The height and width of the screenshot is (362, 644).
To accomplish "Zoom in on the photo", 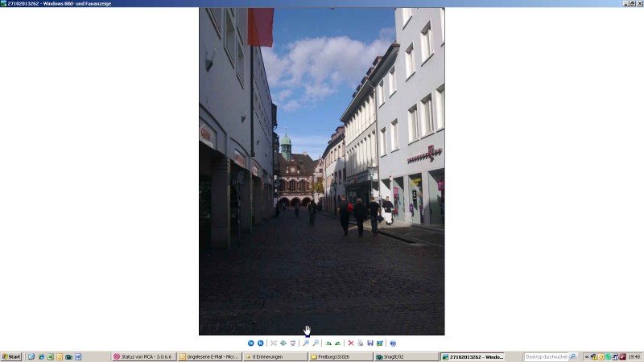I will pos(306,343).
